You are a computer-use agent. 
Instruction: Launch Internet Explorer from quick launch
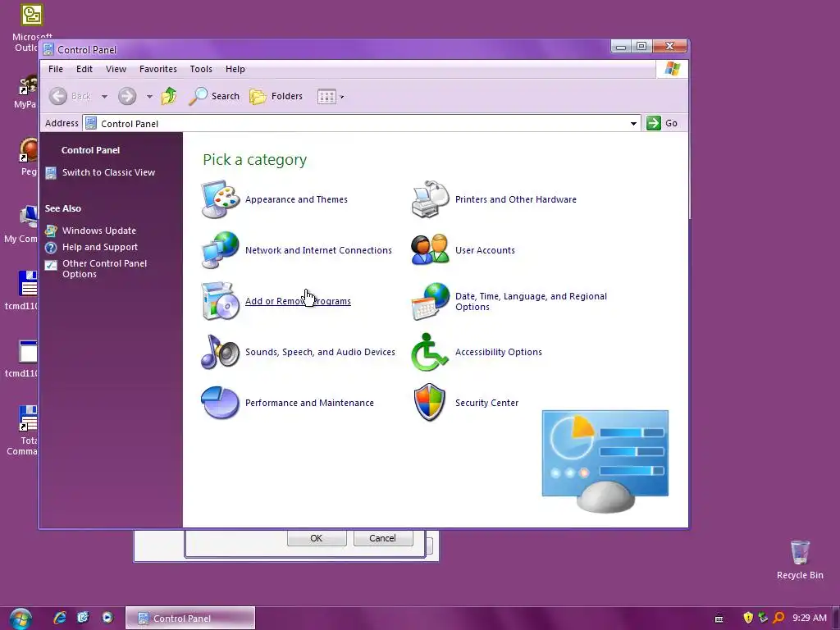tap(60, 618)
